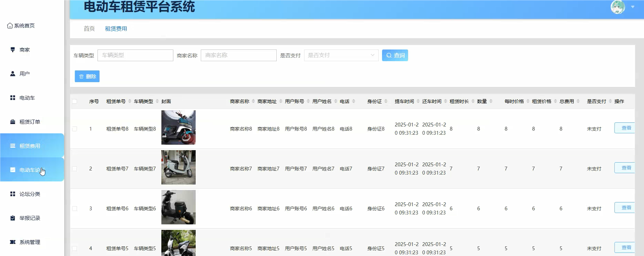Click the 论坛分类 grid icon

[13, 194]
